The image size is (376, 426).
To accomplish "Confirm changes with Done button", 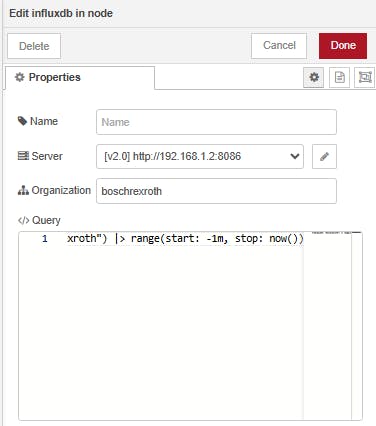I will tap(343, 45).
